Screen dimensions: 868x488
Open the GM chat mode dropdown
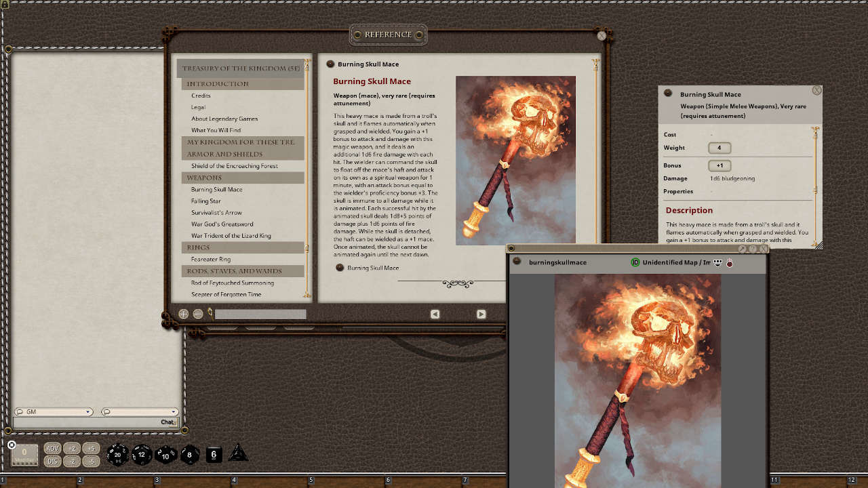tap(54, 411)
